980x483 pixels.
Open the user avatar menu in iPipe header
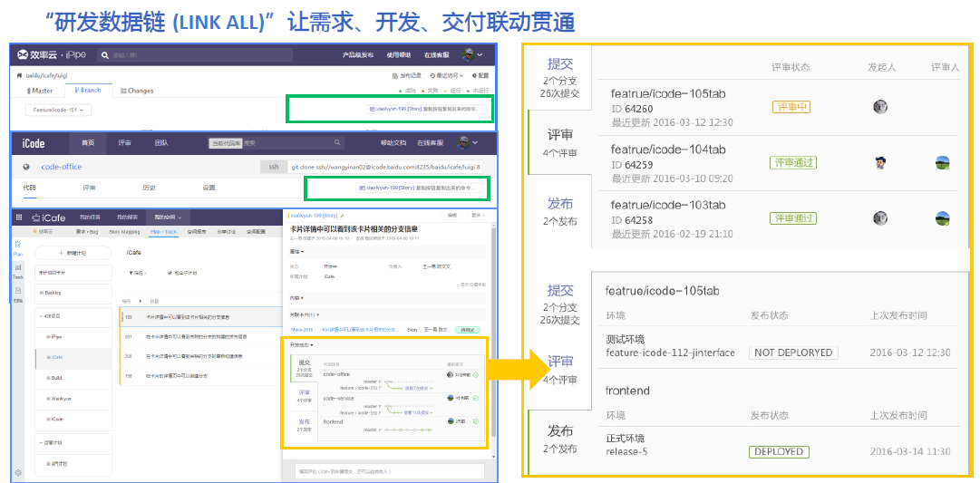[x=472, y=55]
